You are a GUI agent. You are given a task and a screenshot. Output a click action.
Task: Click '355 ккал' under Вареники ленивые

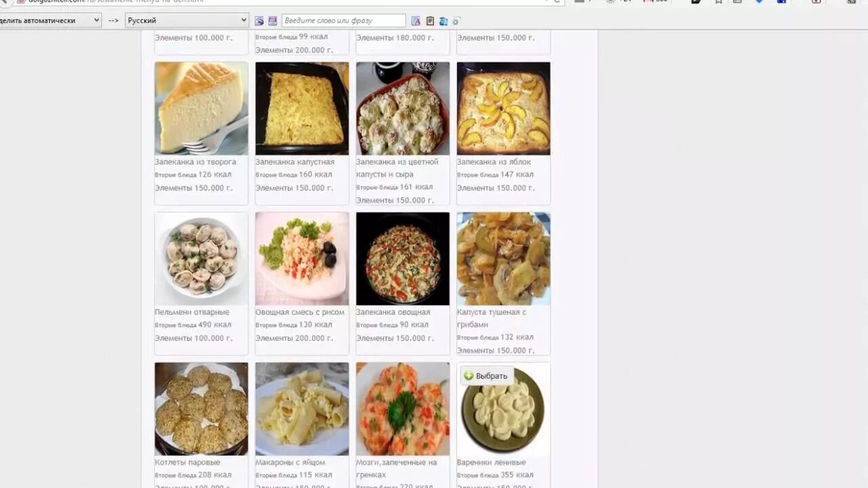(517, 475)
